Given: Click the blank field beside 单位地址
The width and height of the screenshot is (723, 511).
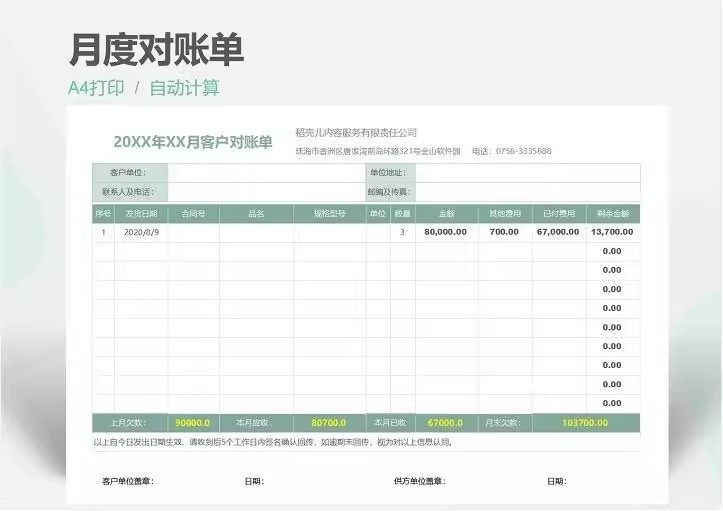Looking at the screenshot, I should (528, 173).
